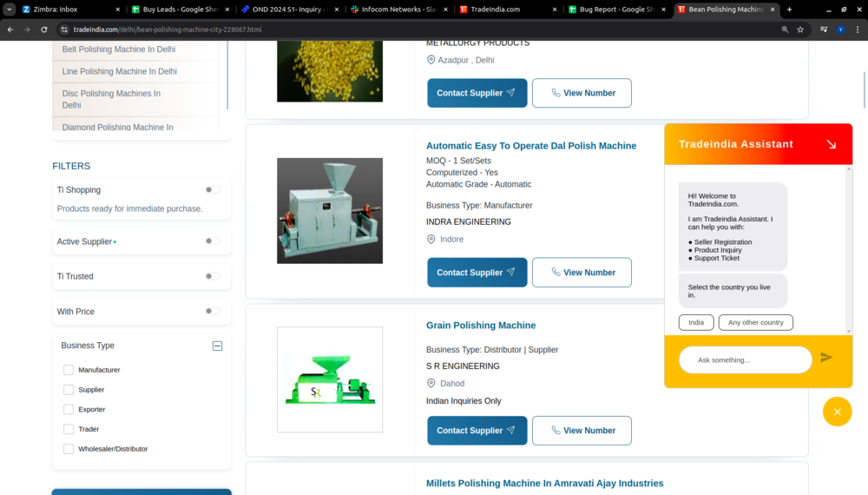Click the Ask something chat input field
Viewport: 868px width, 495px height.
[x=745, y=360]
